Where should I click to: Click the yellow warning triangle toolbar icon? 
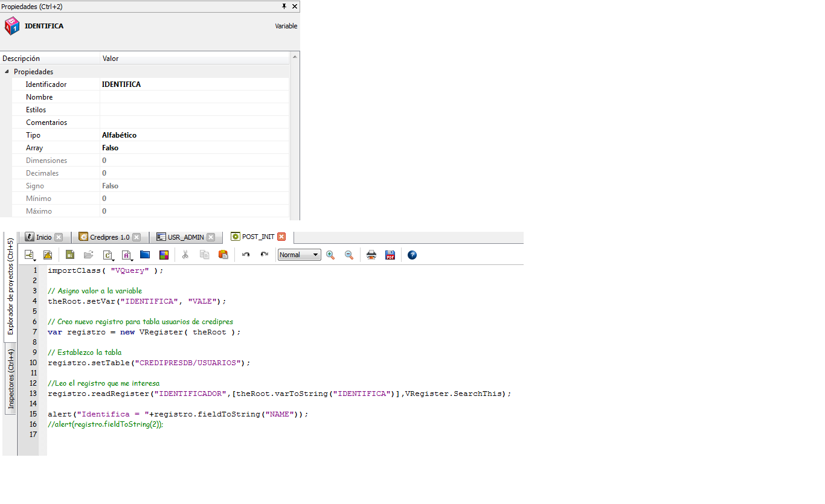click(x=48, y=255)
